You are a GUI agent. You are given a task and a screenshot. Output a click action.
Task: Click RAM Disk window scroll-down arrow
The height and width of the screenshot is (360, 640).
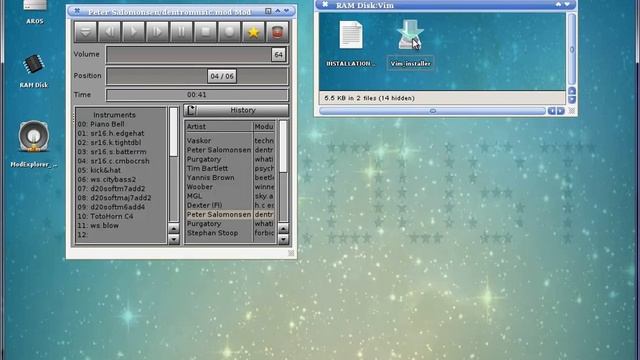click(x=572, y=100)
